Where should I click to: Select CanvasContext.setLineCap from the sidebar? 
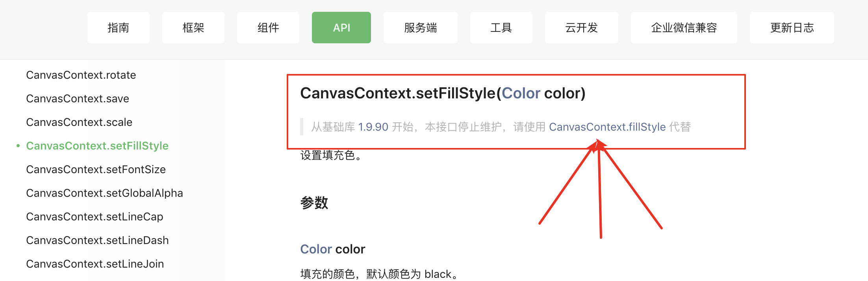coord(95,216)
